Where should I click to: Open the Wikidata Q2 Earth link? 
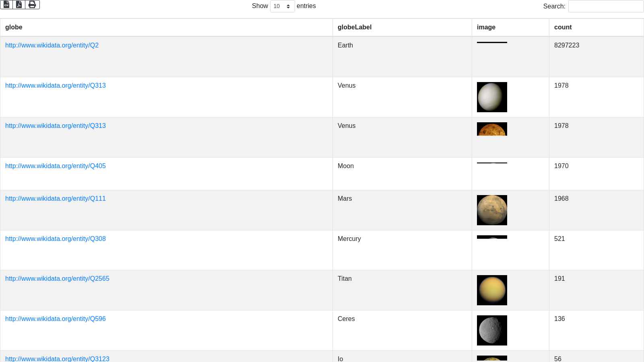(52, 45)
